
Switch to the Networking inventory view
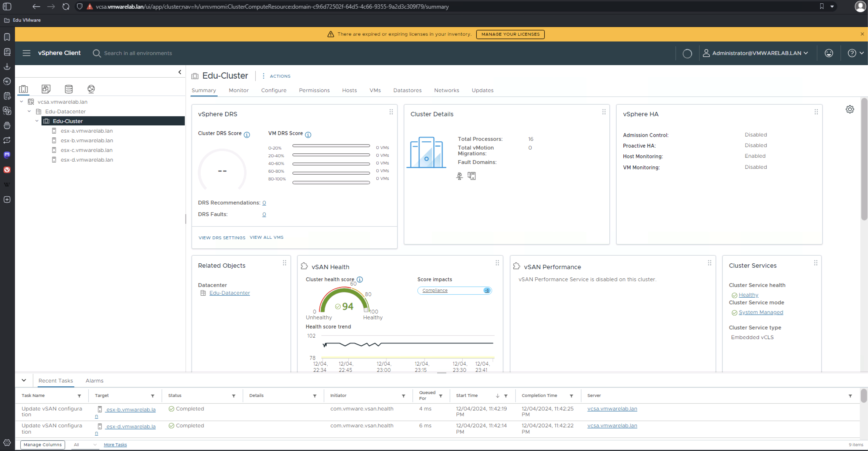91,89
